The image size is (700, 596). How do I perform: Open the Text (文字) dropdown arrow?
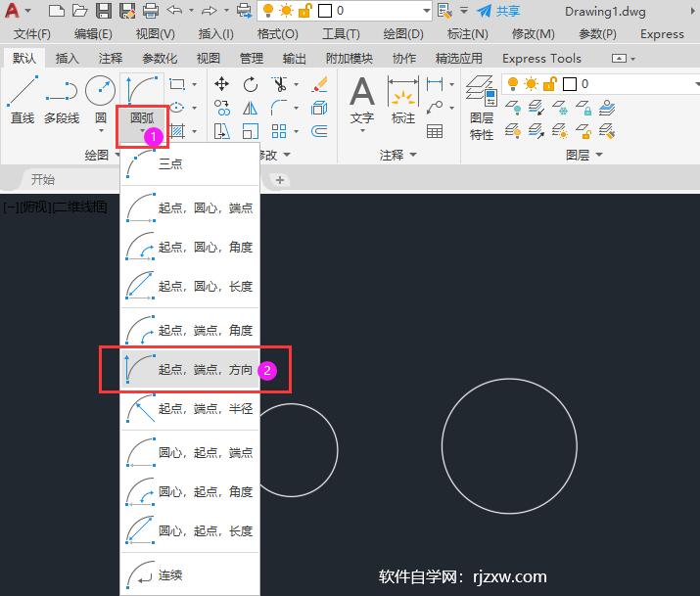[362, 131]
